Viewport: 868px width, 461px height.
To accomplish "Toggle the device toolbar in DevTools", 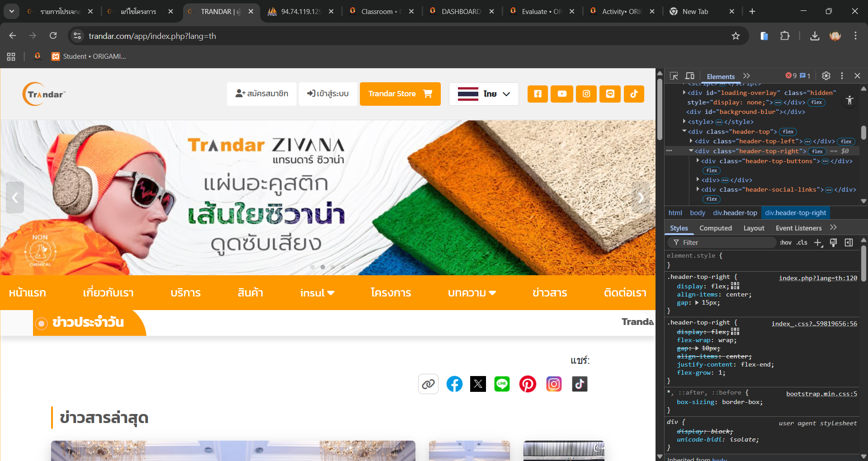I will click(x=690, y=76).
